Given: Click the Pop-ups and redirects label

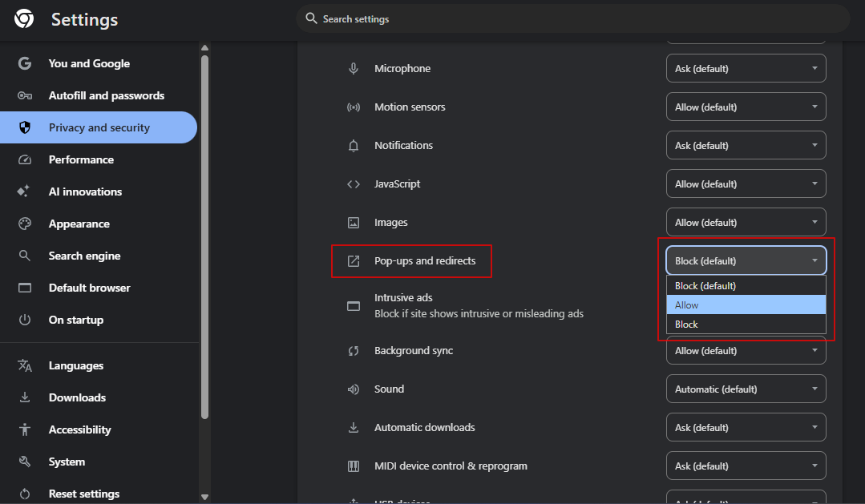Looking at the screenshot, I should [x=425, y=261].
